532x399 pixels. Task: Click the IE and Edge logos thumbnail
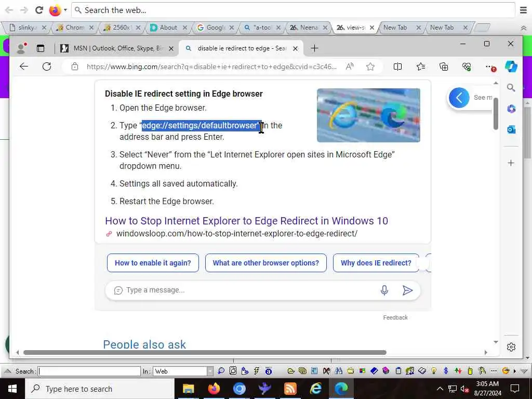[x=368, y=115]
